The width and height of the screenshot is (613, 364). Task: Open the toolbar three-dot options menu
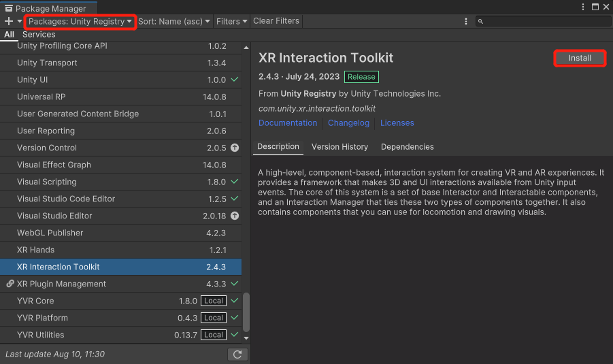point(465,22)
